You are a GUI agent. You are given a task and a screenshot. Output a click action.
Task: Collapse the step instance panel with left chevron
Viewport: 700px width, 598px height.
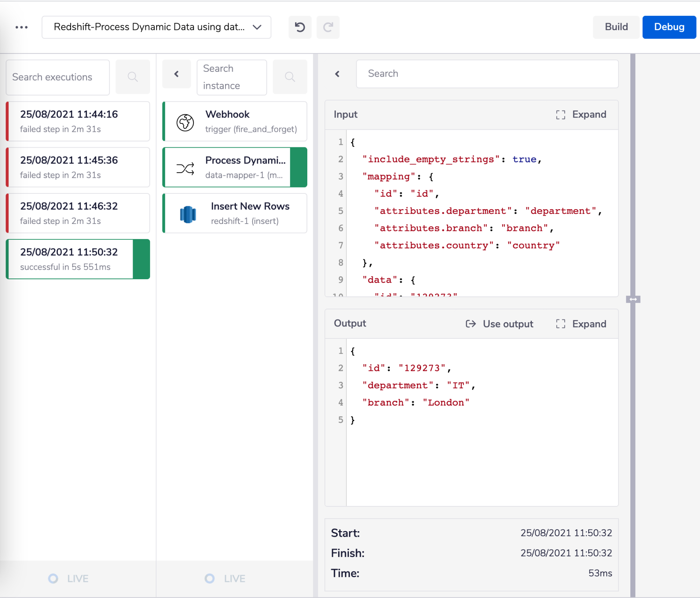point(176,74)
